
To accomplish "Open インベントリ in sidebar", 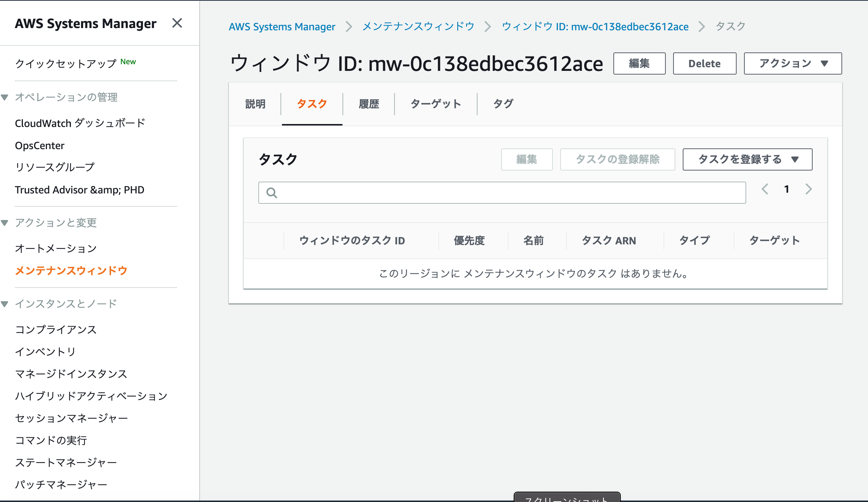I will pos(45,352).
